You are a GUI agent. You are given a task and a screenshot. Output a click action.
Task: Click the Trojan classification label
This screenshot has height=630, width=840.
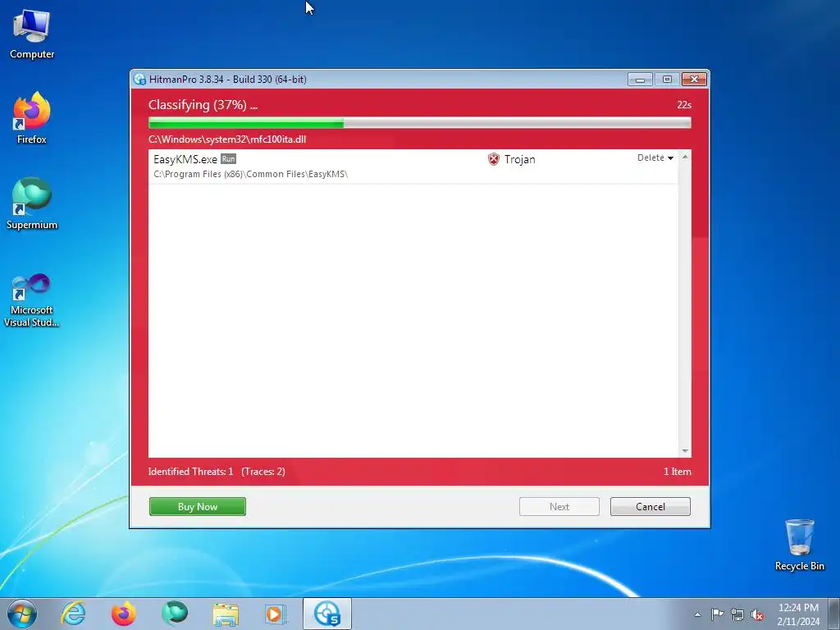tap(519, 159)
